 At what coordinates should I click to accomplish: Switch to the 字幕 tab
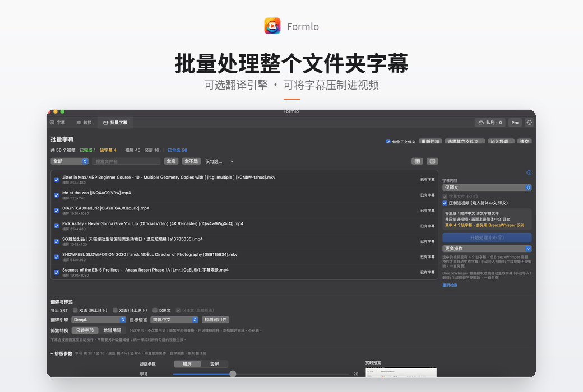57,123
